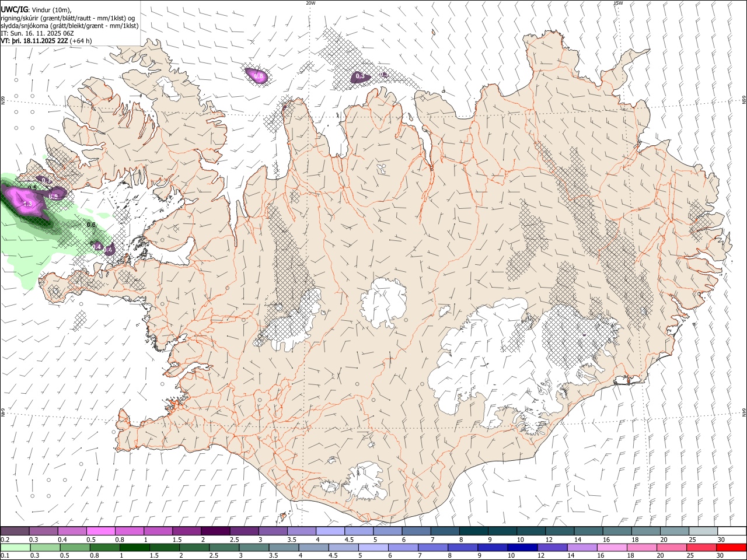This screenshot has height=560, width=747.
Task: Click the light pink 16 swatch, lower legend row
Action: 612,548
